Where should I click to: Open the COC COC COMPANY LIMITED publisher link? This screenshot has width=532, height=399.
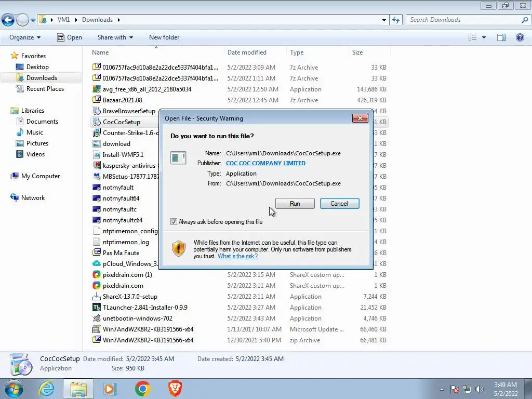265,163
